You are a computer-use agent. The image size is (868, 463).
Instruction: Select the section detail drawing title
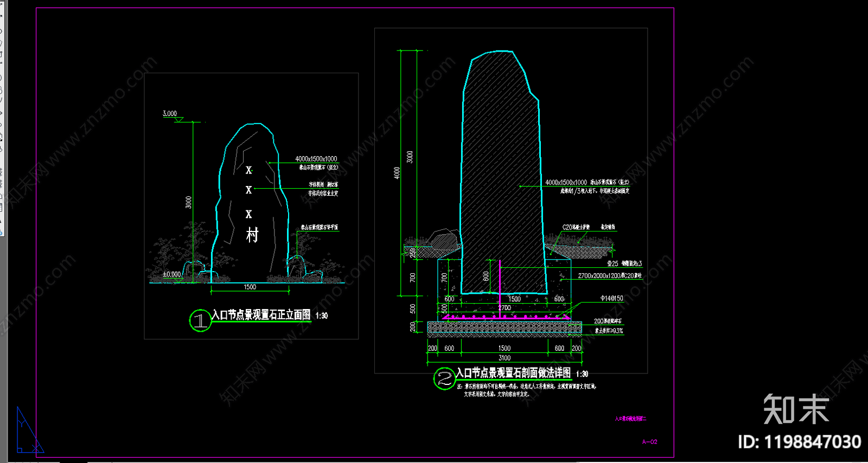[x=513, y=373]
